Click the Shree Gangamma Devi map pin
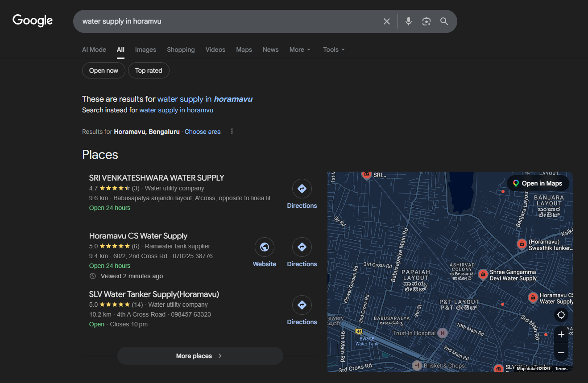This screenshot has height=383, width=588. pos(482,274)
